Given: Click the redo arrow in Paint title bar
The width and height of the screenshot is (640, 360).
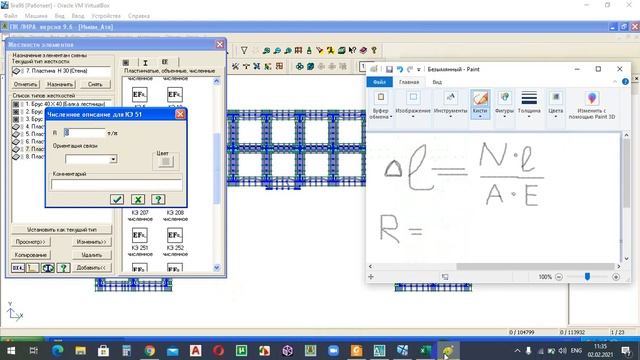Looking at the screenshot, I should point(410,69).
